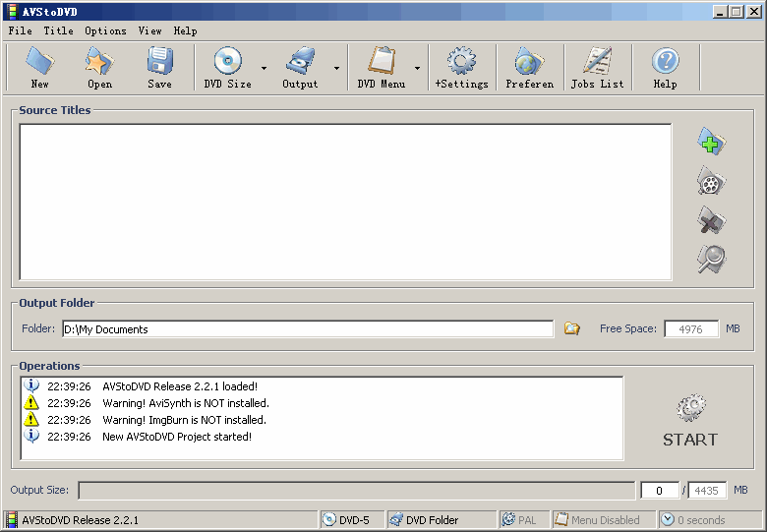Click the Menu Disabled status bar icon
The image size is (767, 532).
click(561, 519)
